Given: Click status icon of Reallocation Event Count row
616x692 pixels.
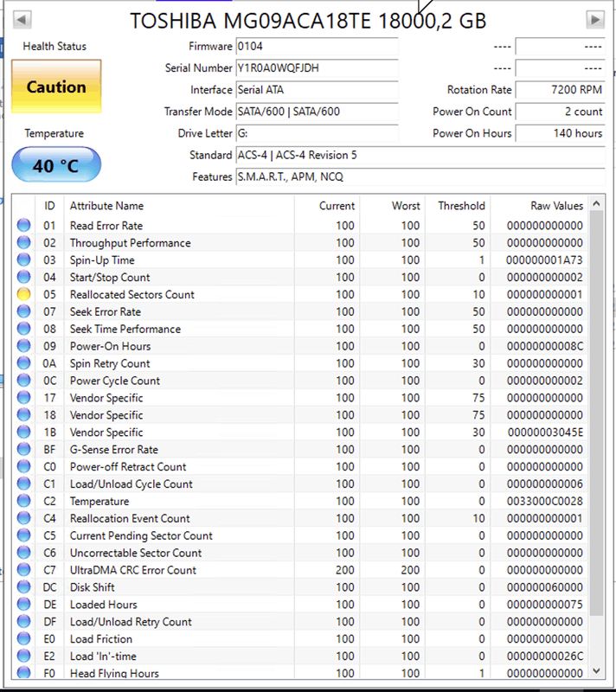Looking at the screenshot, I should (x=24, y=518).
